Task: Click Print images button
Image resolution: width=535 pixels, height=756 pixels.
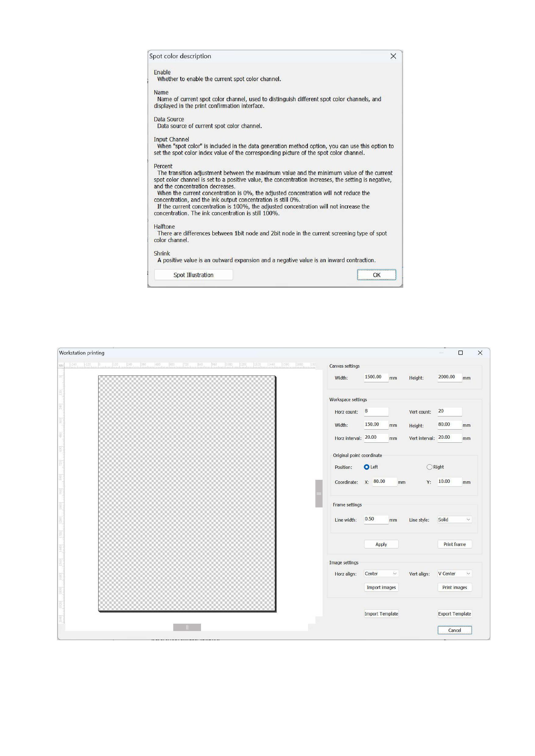Action: click(454, 587)
